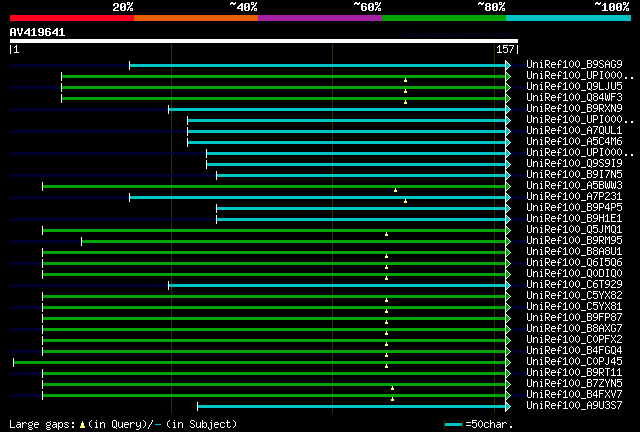Click the UniRef100_Q6I5Q6 label
The height and width of the screenshot is (432, 640).
click(x=574, y=263)
